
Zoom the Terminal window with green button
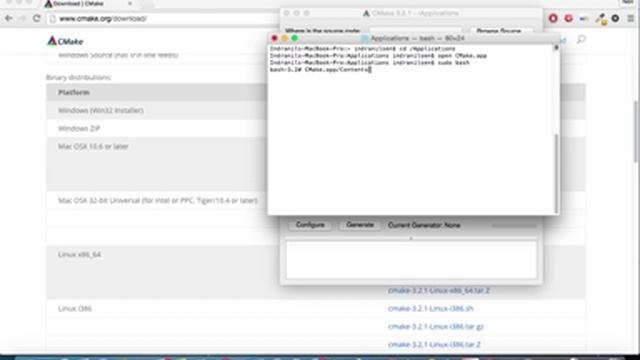click(294, 38)
